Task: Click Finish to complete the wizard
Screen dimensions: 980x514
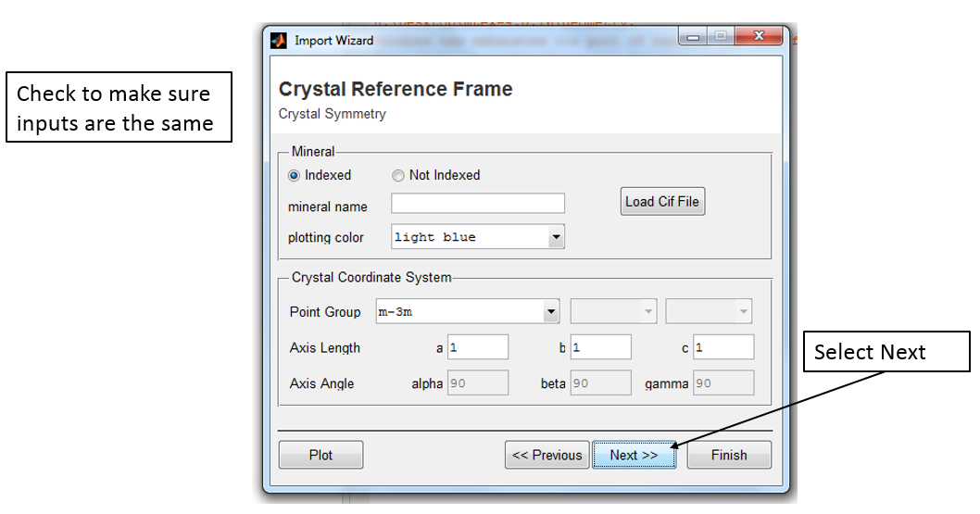Action: coord(729,455)
